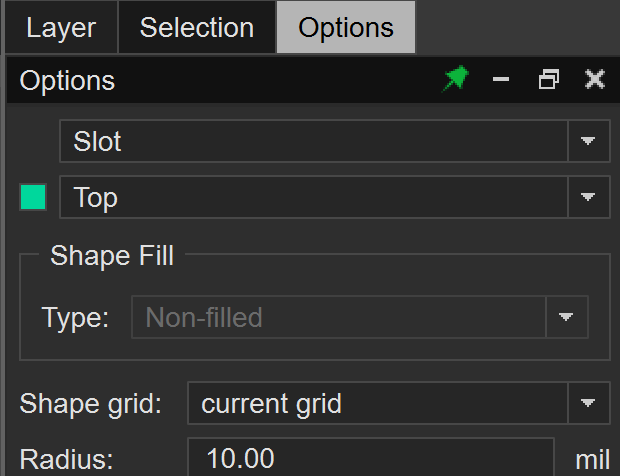Open the Selection tab
This screenshot has height=476, width=620.
(197, 28)
